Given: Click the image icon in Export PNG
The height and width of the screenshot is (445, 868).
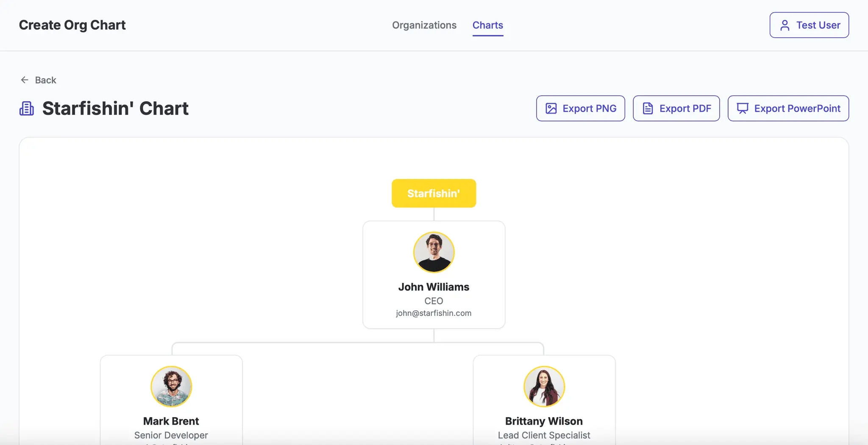Looking at the screenshot, I should click(551, 108).
